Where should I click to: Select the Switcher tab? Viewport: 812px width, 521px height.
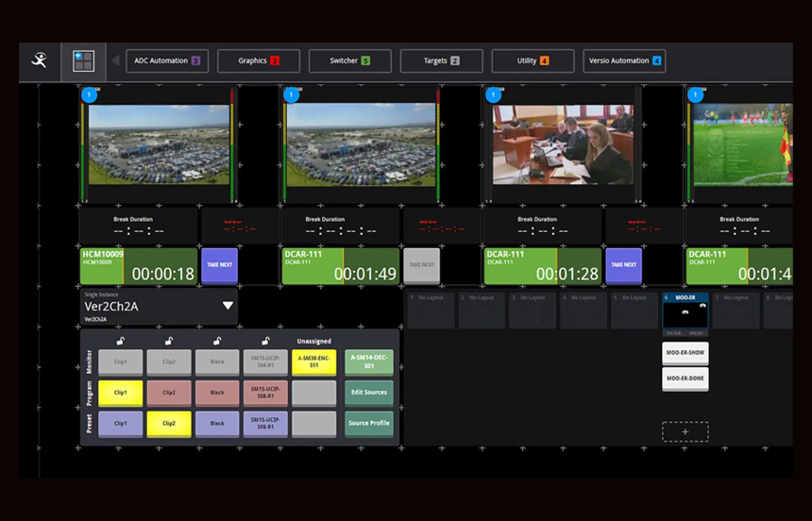coord(350,60)
